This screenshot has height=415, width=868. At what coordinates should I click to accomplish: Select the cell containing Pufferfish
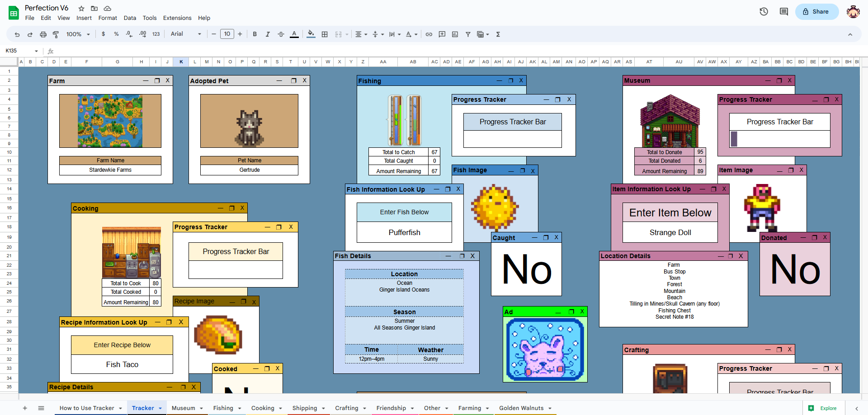[x=404, y=232]
